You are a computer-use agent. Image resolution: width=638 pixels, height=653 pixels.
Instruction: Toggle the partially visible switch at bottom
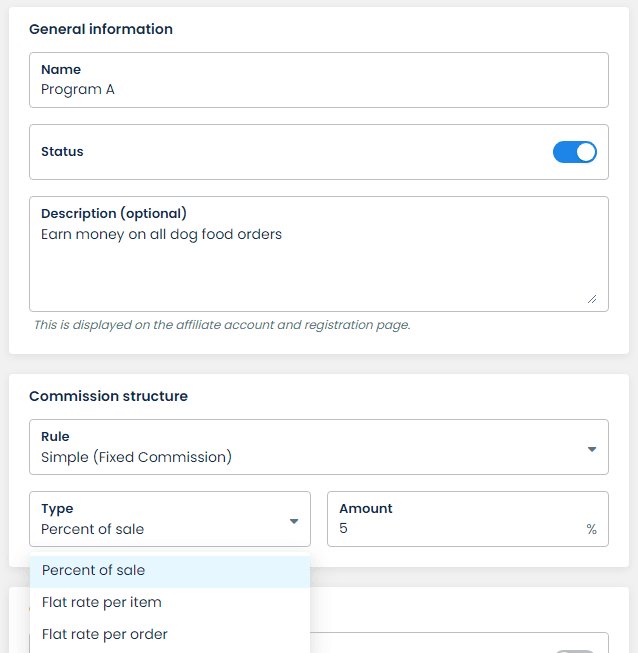click(575, 651)
